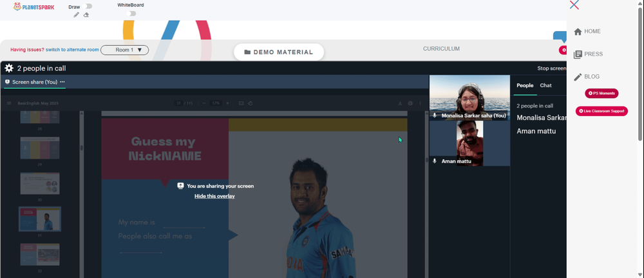This screenshot has width=644, height=278.
Task: Close the side menu with the X icon
Action: pyautogui.click(x=574, y=5)
